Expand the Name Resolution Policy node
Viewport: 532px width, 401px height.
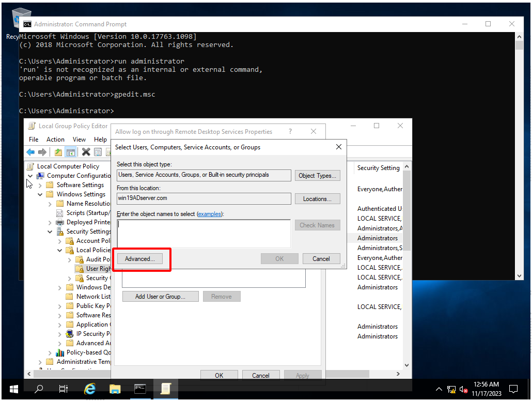[x=50, y=204]
